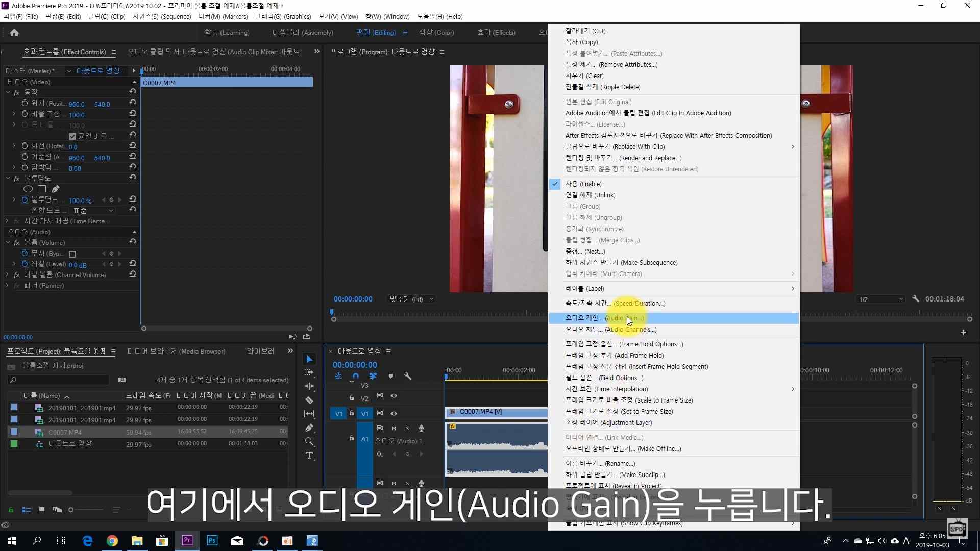This screenshot has height=551, width=980.
Task: Open the blend mode dropdown
Action: click(x=93, y=211)
